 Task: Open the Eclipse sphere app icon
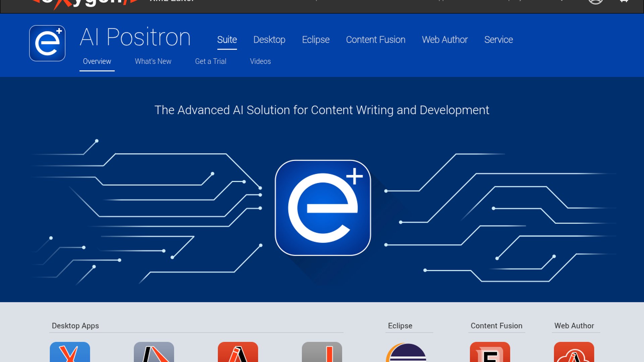406,352
